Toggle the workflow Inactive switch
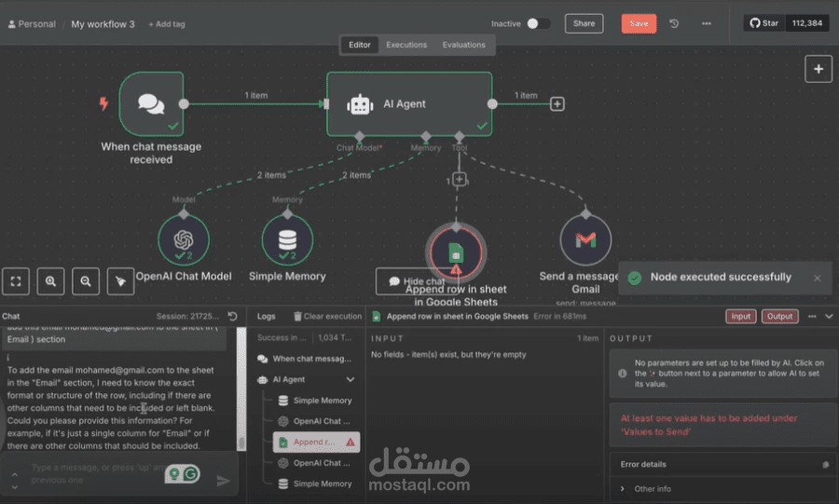 (x=538, y=23)
